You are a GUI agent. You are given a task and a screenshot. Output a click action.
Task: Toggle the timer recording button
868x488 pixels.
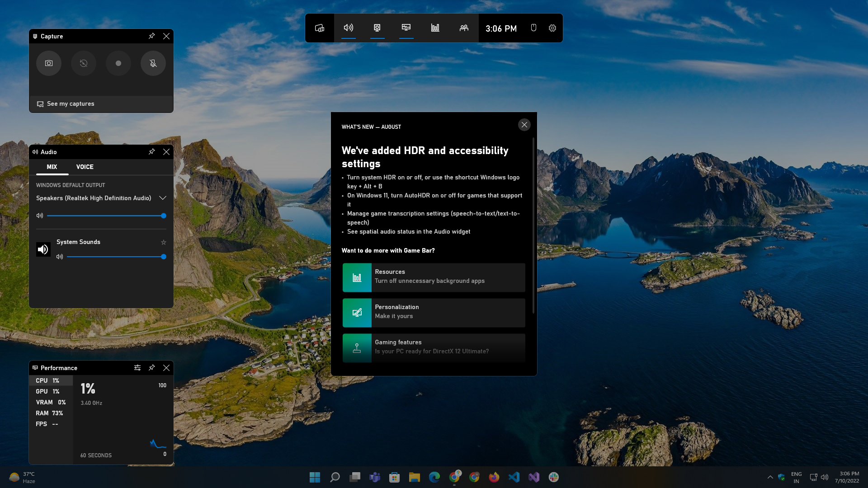83,63
